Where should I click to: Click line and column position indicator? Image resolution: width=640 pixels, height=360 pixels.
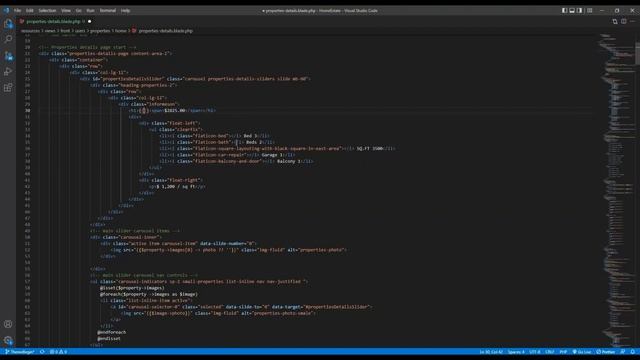pyautogui.click(x=491, y=352)
